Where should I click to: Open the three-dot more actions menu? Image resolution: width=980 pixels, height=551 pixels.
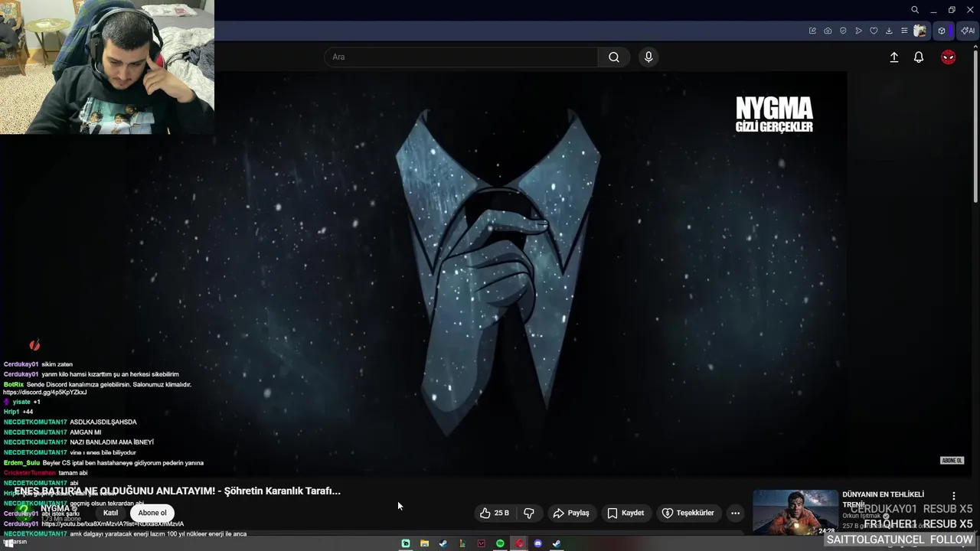click(x=735, y=513)
